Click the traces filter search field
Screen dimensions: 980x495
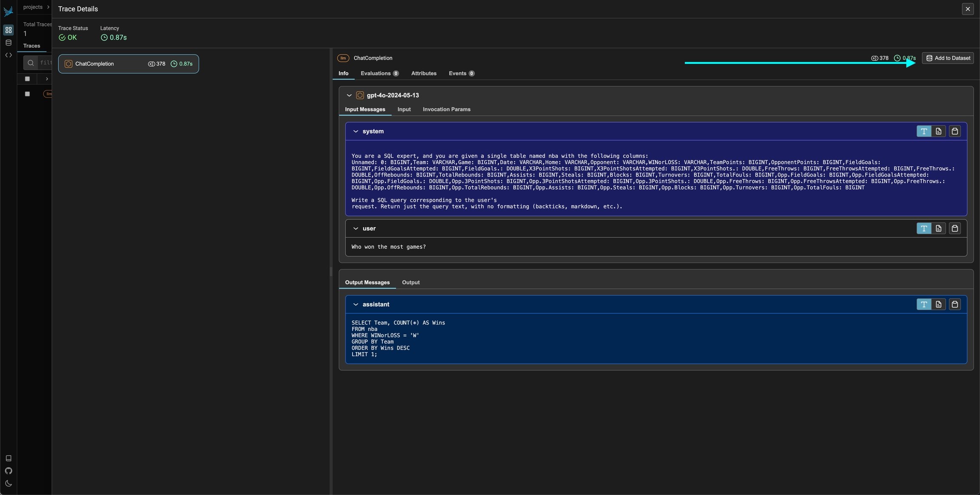[45, 63]
